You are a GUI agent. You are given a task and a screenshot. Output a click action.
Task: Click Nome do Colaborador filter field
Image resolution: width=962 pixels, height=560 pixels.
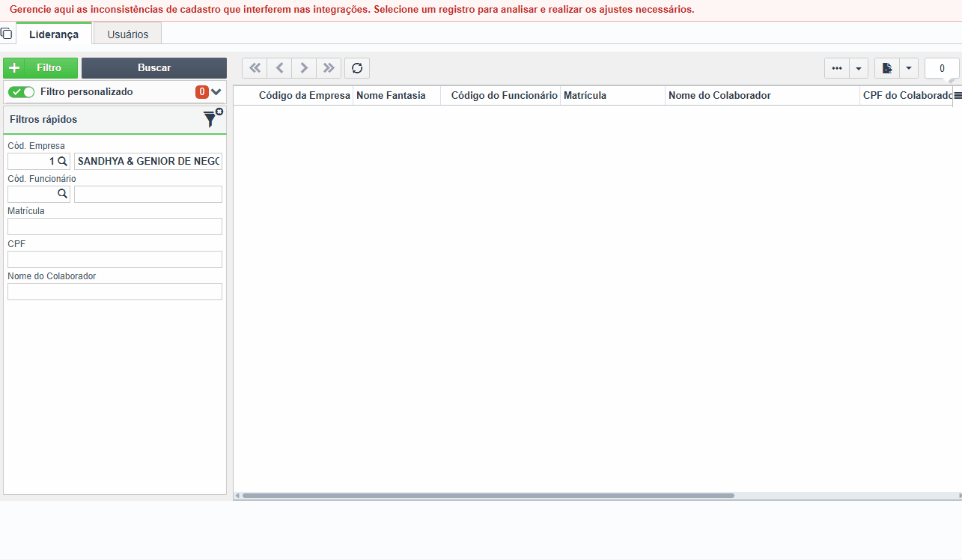click(115, 291)
